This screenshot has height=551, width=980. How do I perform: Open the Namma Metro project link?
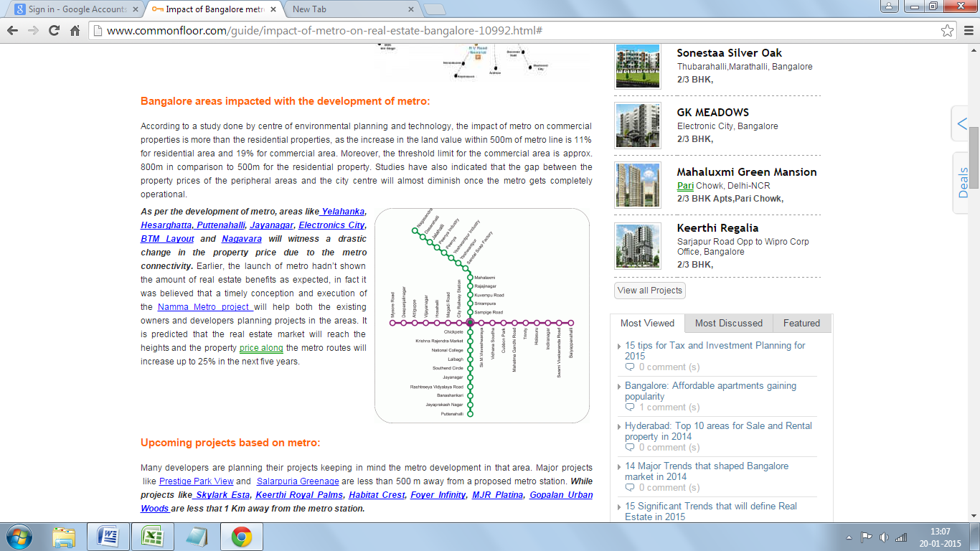[204, 307]
